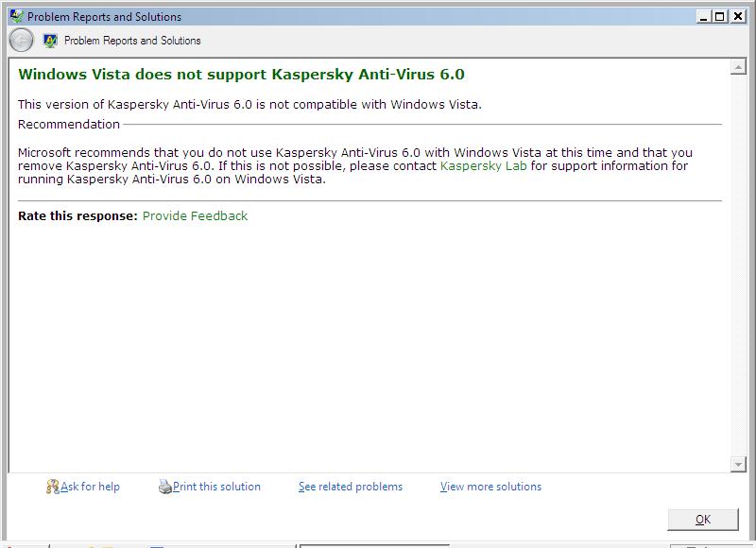Choose the Print this solution link
This screenshot has width=756, height=548.
(216, 487)
